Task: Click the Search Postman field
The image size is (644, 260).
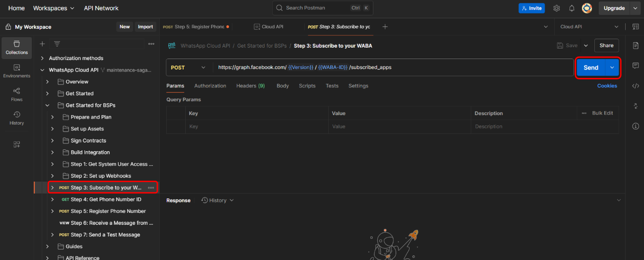Action: pyautogui.click(x=322, y=8)
